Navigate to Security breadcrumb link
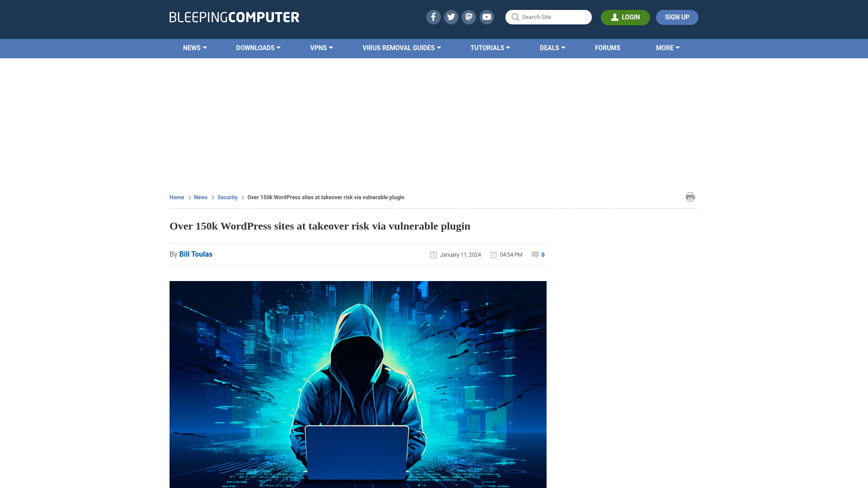The image size is (868, 488). coord(227,197)
